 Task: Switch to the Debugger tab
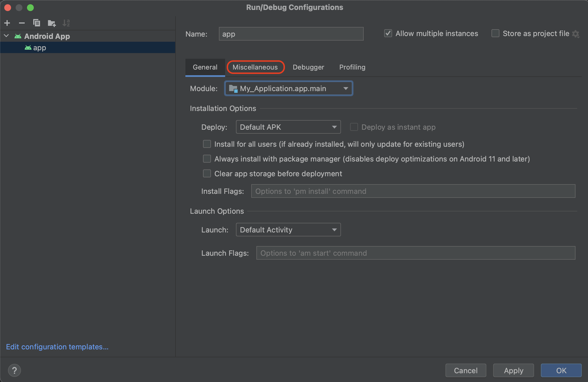pos(308,67)
